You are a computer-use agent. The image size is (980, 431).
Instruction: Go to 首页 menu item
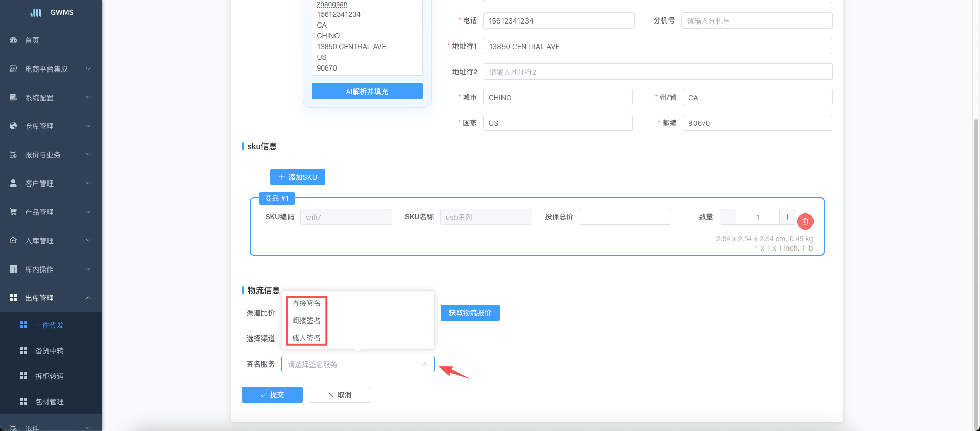coord(51,40)
